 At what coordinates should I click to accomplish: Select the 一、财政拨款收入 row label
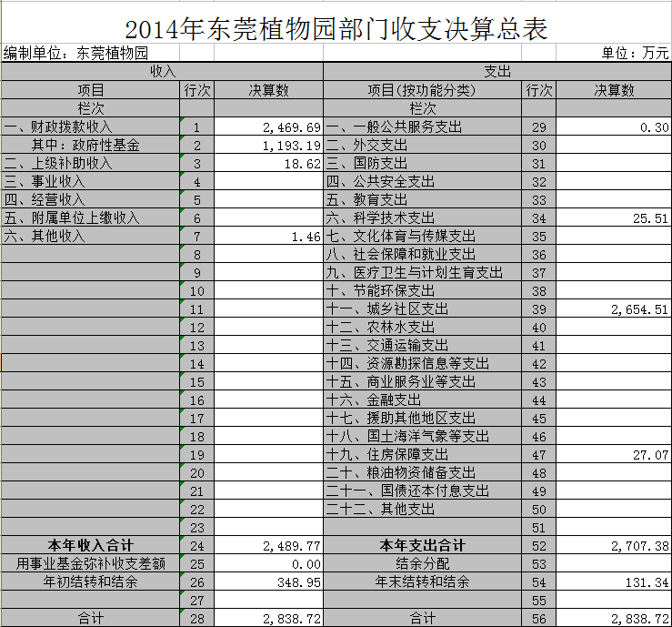pyautogui.click(x=59, y=127)
